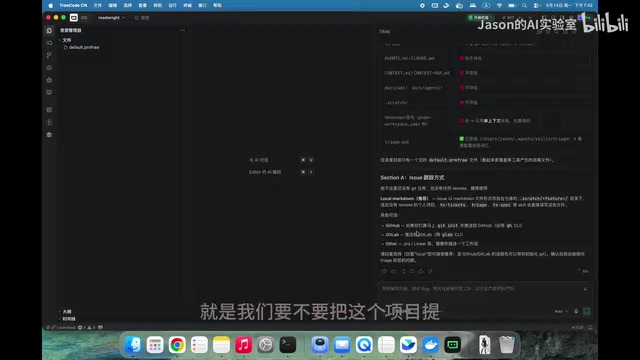Click the monitor icon in activity bar
The image size is (640, 360).
[x=49, y=93]
